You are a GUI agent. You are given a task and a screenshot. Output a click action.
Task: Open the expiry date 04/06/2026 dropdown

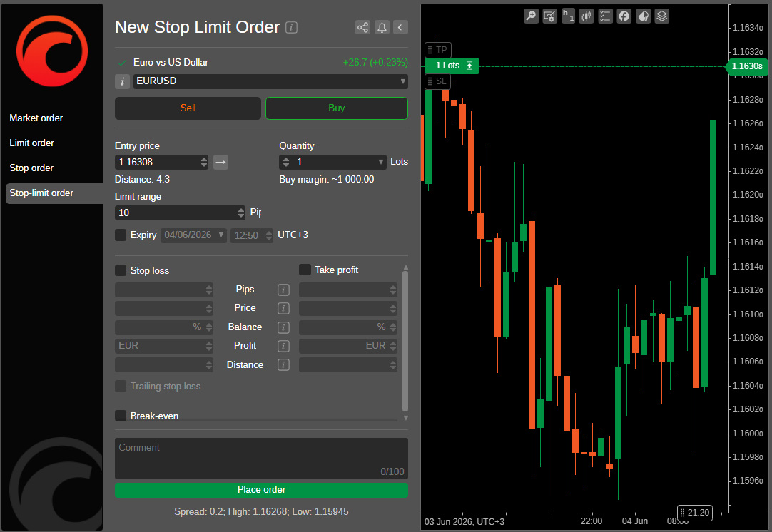click(x=221, y=235)
